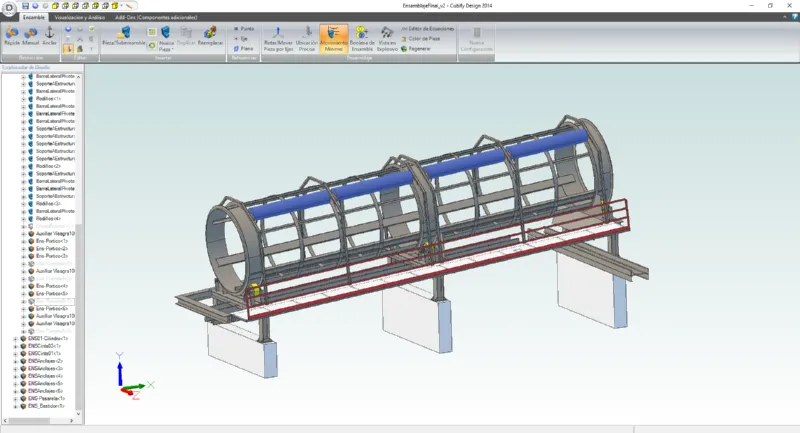Open the Color de Pieza picker
The width and height of the screenshot is (800, 433).
pos(420,38)
